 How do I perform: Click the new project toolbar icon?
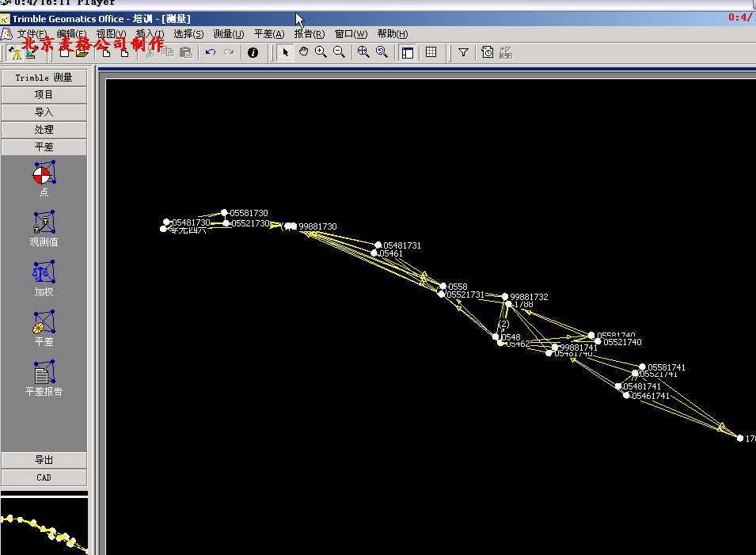(x=64, y=52)
